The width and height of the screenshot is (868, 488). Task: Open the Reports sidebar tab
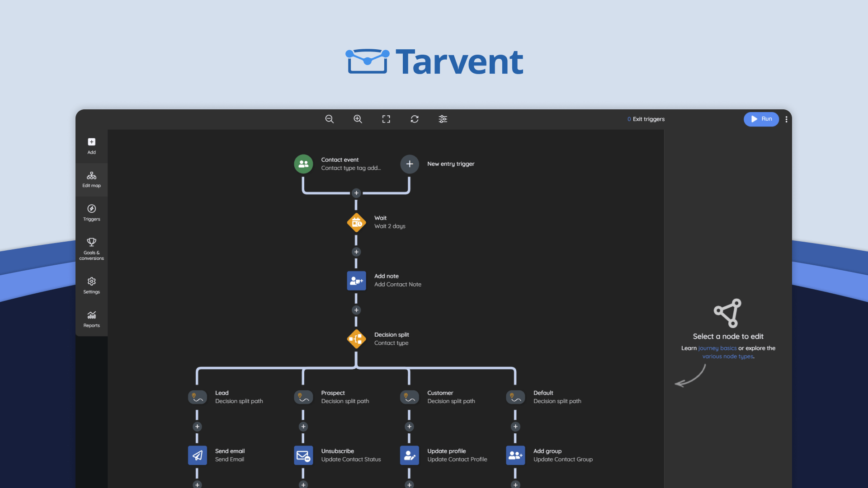point(91,319)
